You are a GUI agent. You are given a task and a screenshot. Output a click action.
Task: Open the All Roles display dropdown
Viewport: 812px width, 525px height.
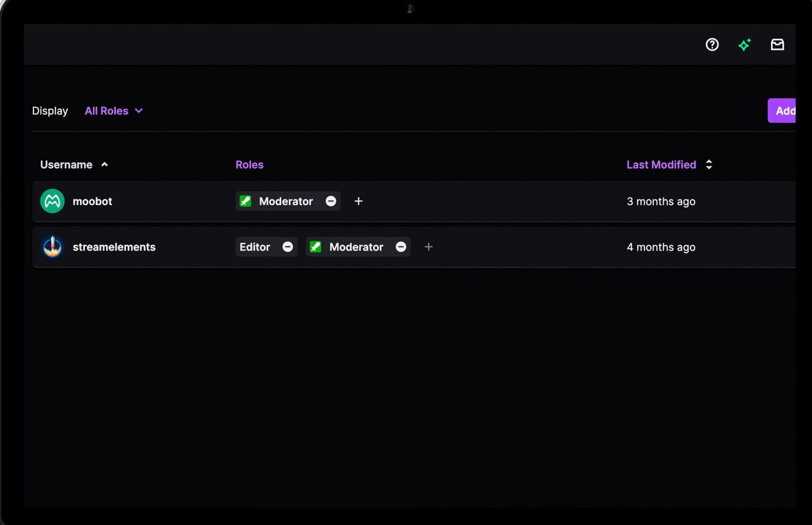pyautogui.click(x=114, y=111)
